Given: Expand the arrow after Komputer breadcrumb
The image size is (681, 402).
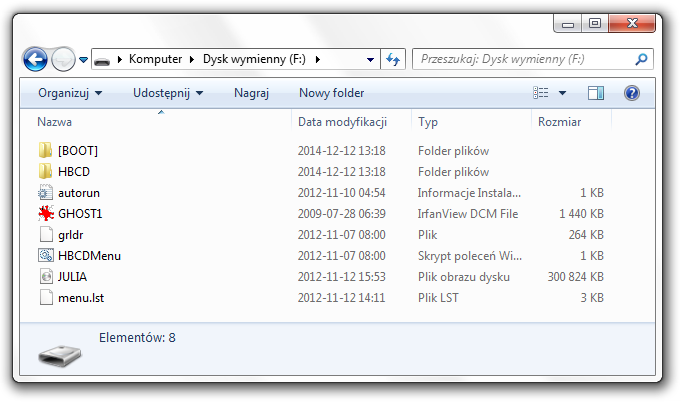Looking at the screenshot, I should click(192, 59).
